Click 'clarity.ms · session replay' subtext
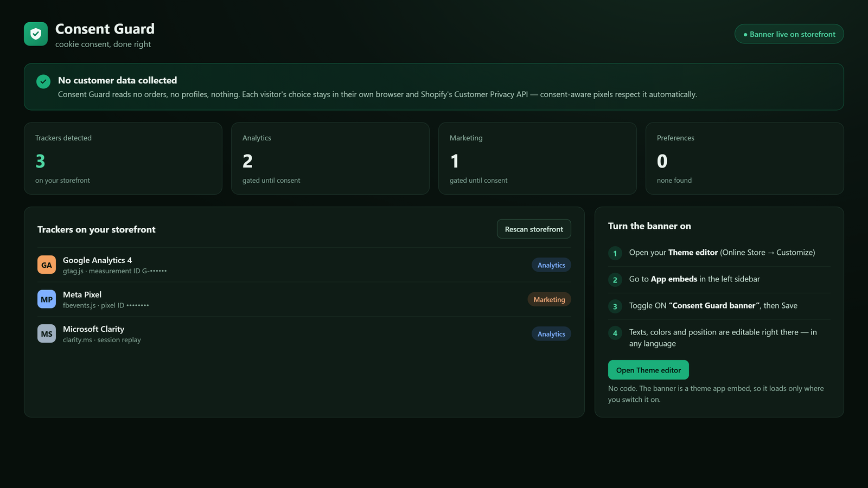868x488 pixels. [102, 340]
